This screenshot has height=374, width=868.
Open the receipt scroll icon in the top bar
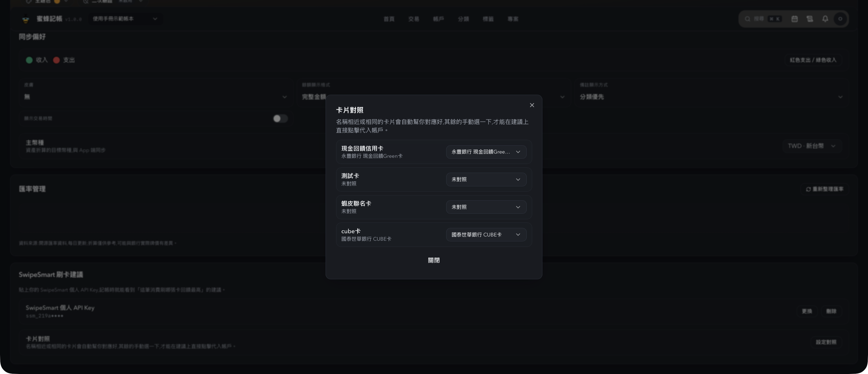click(x=810, y=19)
